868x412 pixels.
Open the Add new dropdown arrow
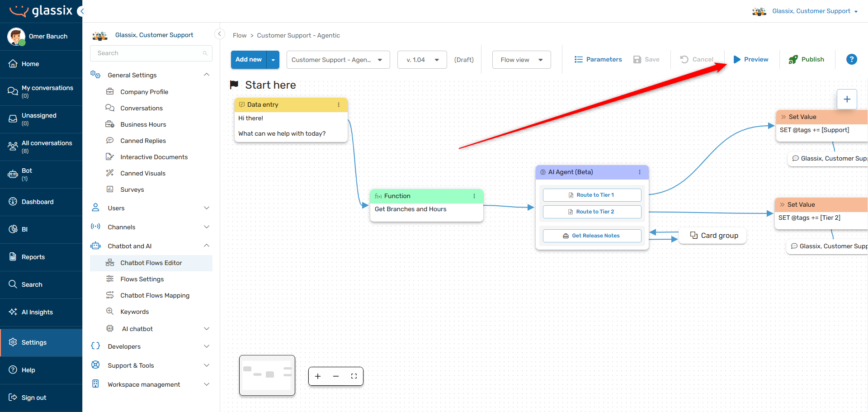(273, 60)
